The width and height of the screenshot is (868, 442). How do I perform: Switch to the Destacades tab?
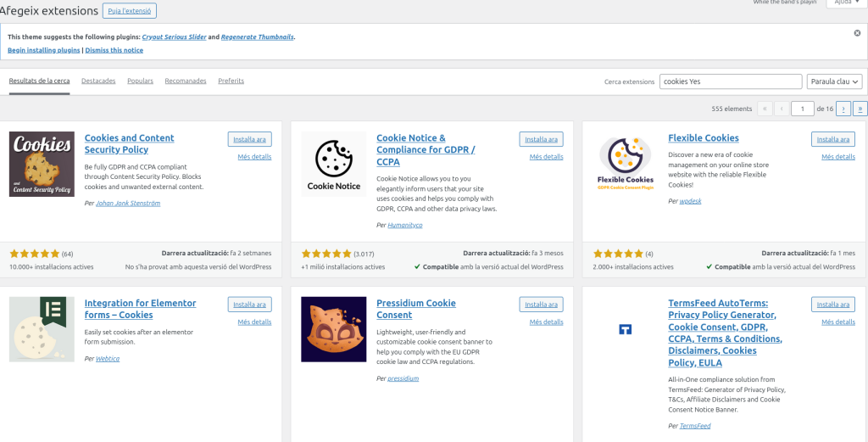(98, 81)
